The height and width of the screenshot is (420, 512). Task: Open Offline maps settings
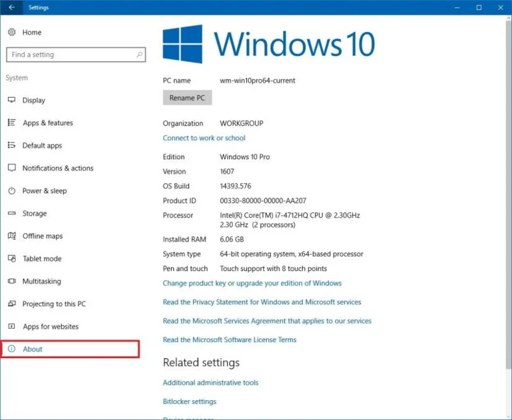(42, 236)
